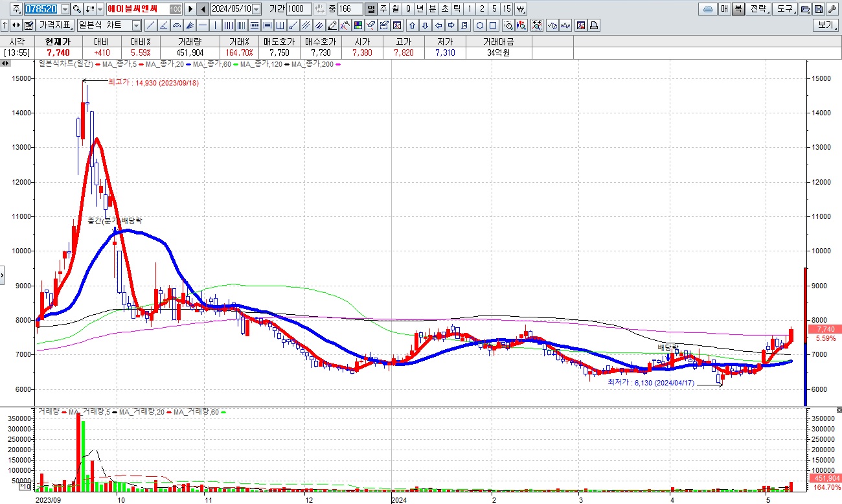Select the pencil freehand drawing tool
The width and height of the screenshot is (842, 504).
pyautogui.click(x=332, y=25)
